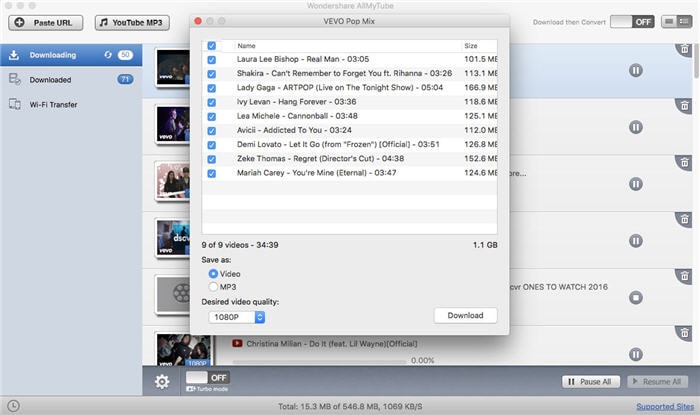Click the Resume All button

pos(657,382)
